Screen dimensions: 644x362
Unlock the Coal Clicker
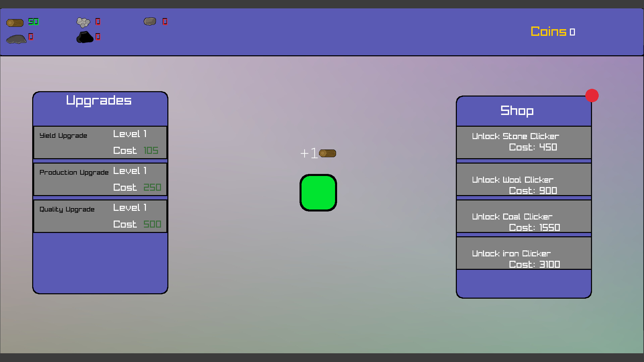[x=524, y=216]
